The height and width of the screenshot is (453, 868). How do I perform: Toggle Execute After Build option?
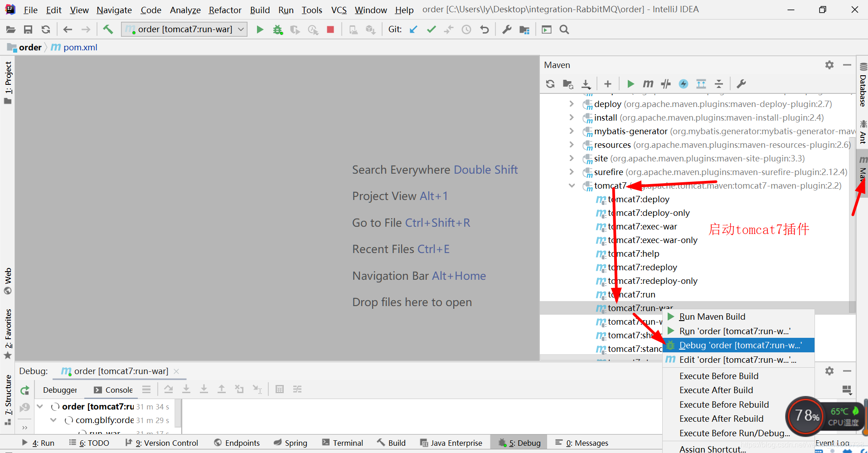coord(738,390)
